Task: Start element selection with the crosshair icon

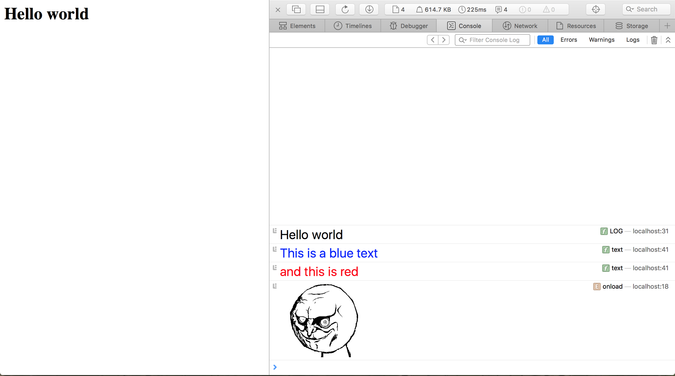Action: 596,9
